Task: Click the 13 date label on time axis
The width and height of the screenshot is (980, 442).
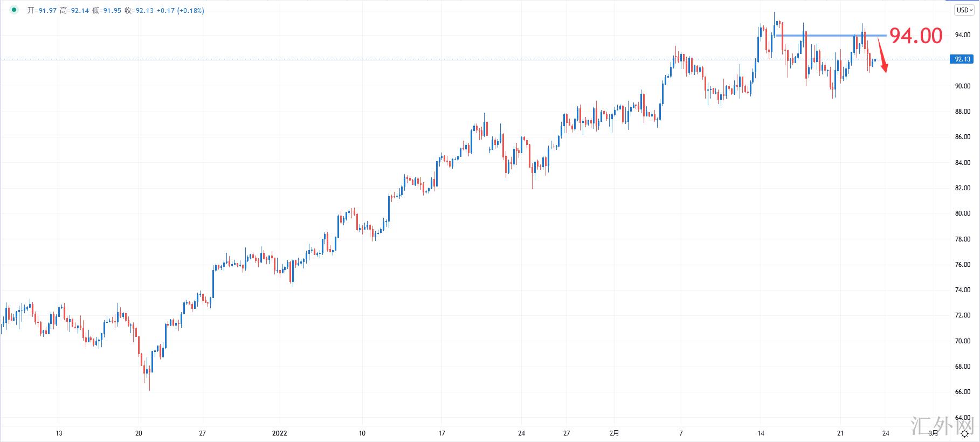Action: pos(59,433)
